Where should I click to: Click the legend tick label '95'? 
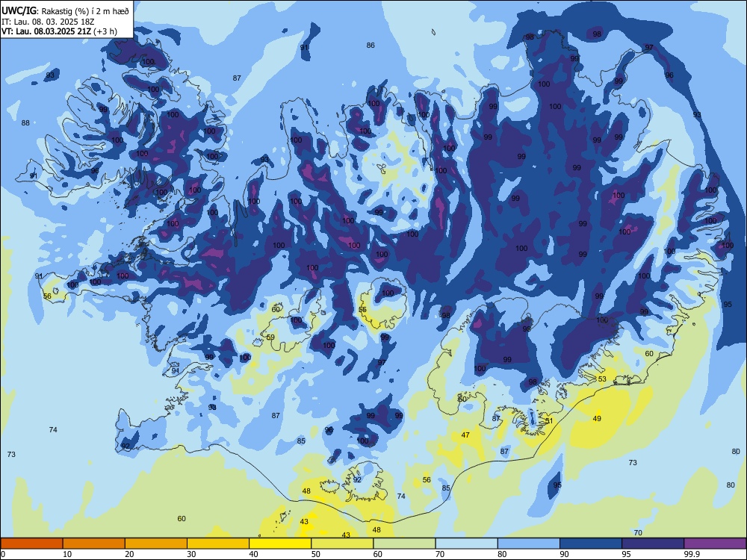click(x=626, y=554)
